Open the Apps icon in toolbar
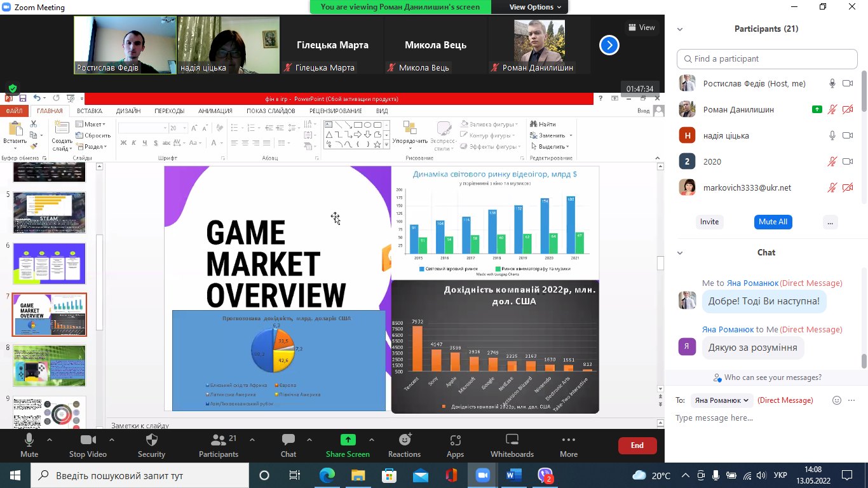868x488 pixels. (455, 440)
